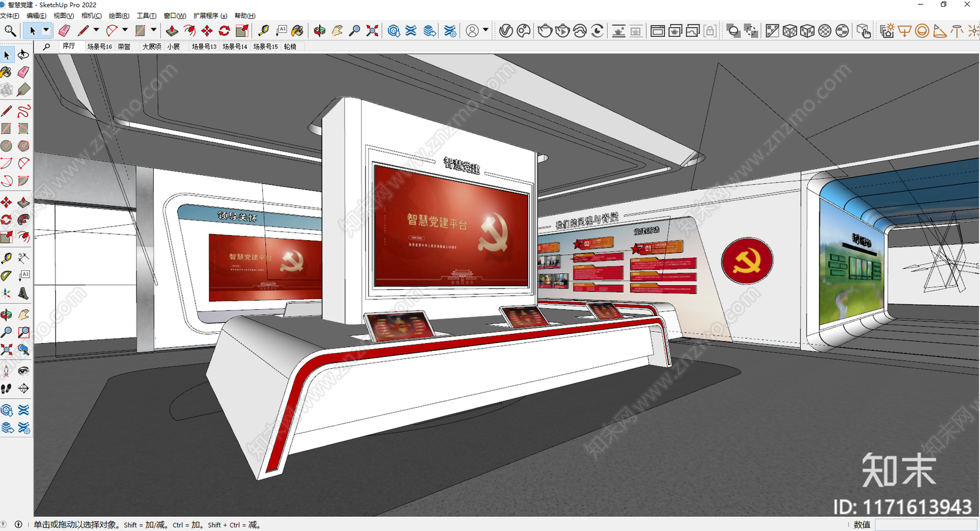Screen dimensions: 980x531
Task: Expand the Arc tool dropdown arrow
Action: [125, 30]
